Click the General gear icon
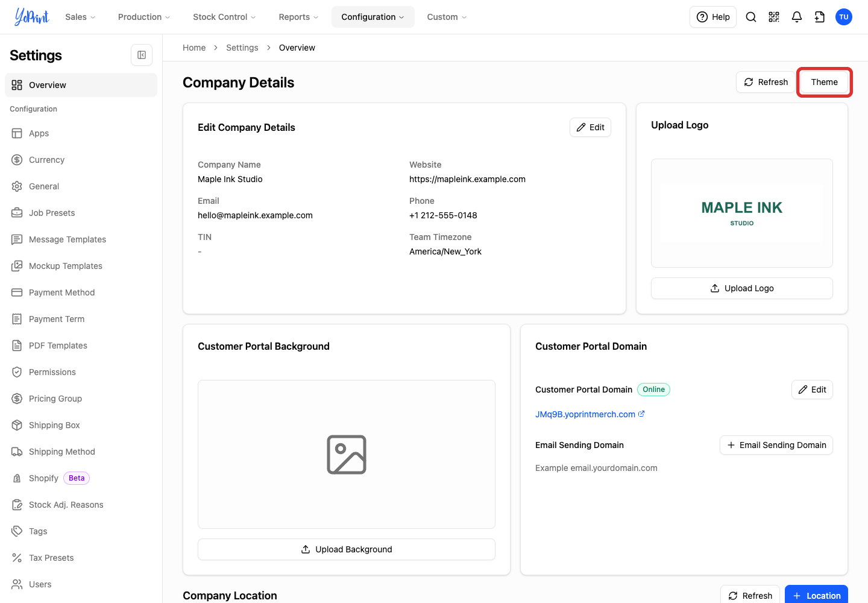The image size is (868, 603). [x=17, y=186]
